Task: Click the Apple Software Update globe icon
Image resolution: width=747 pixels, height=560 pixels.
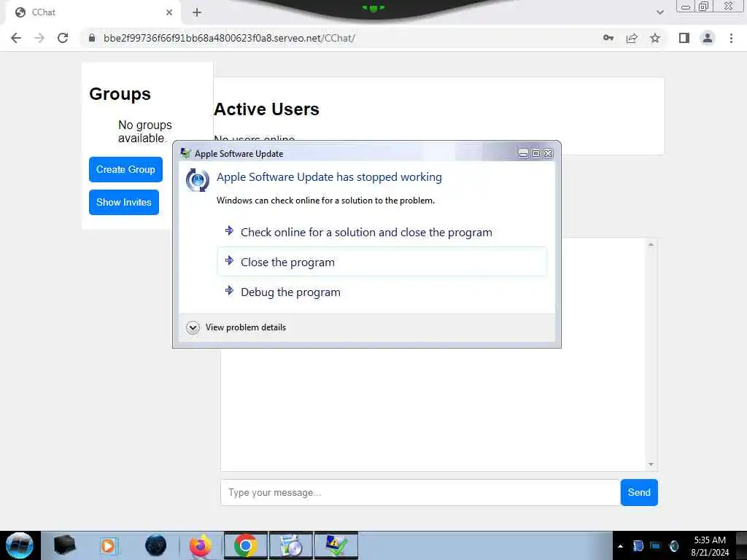Action: [197, 180]
